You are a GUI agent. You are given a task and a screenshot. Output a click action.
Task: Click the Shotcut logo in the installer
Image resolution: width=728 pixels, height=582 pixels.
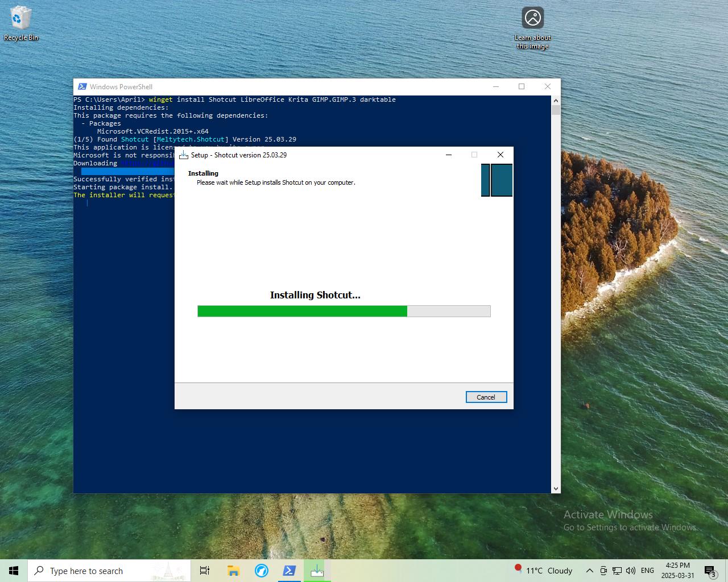[x=497, y=180]
